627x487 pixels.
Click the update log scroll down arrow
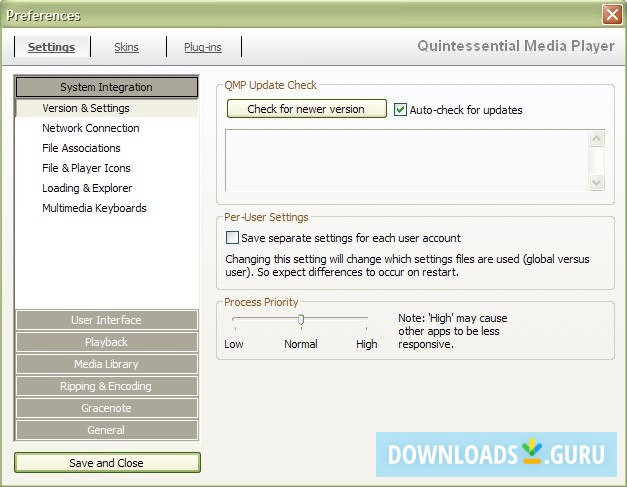597,183
